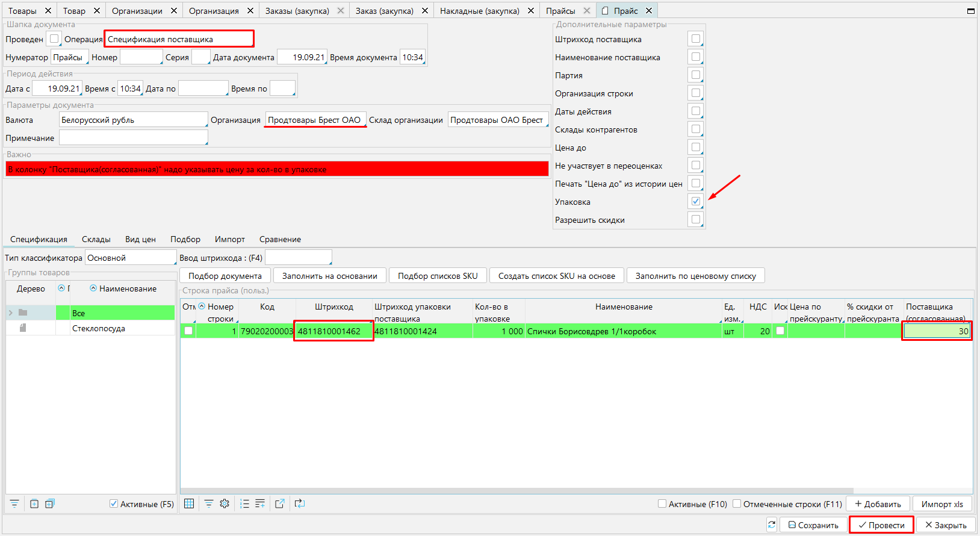Image resolution: width=980 pixels, height=536 pixels.
Task: Enable the Разрешить скидки checkbox
Action: coord(696,220)
